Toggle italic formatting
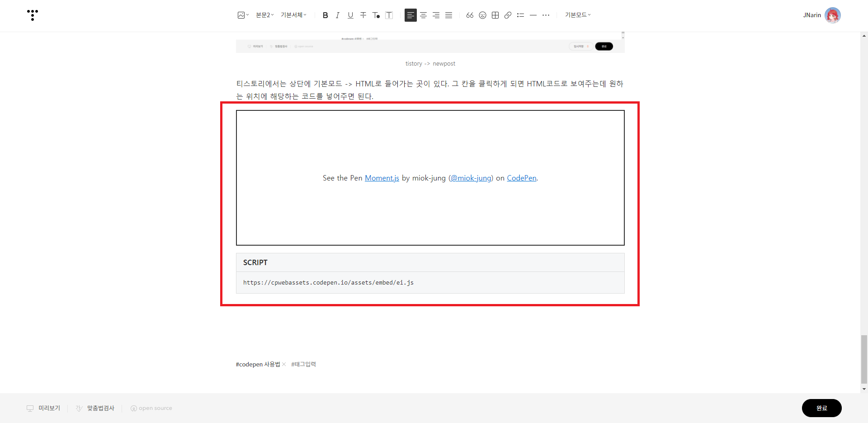The height and width of the screenshot is (423, 868). (338, 15)
